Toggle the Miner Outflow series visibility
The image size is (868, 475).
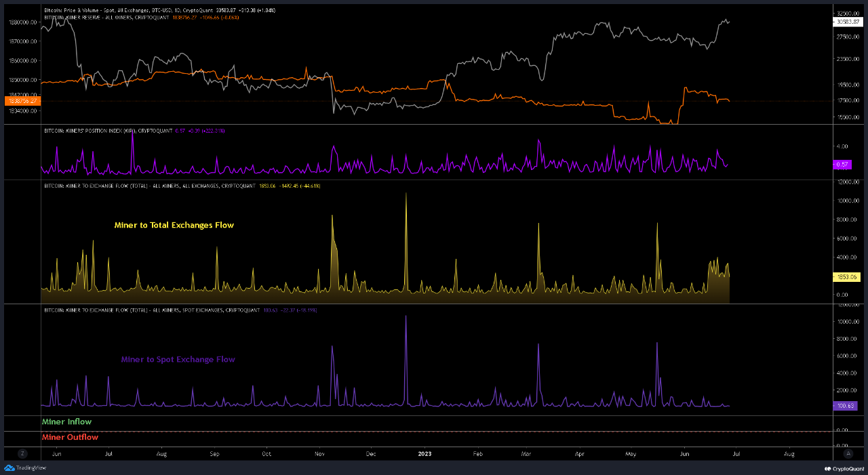tap(70, 437)
